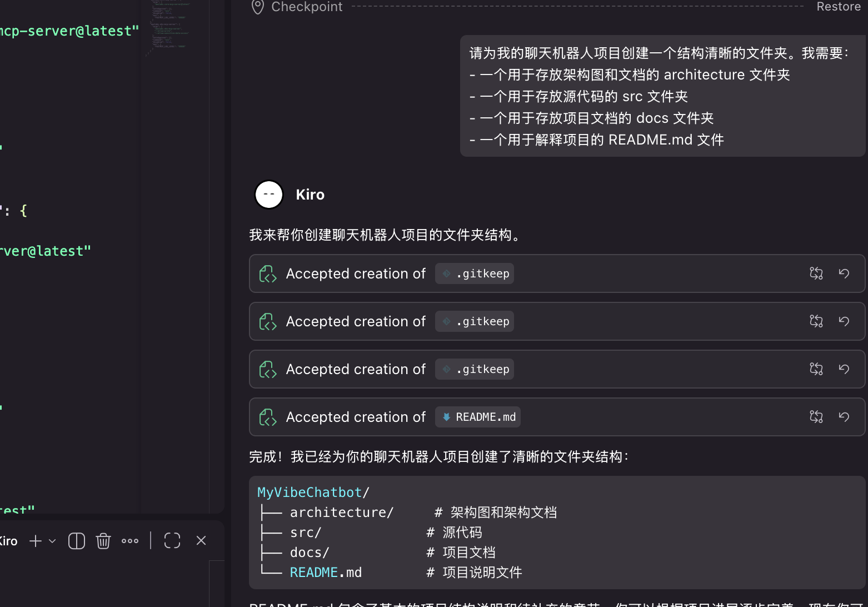Open the more actions ellipsis menu
The image size is (868, 607).
point(130,541)
